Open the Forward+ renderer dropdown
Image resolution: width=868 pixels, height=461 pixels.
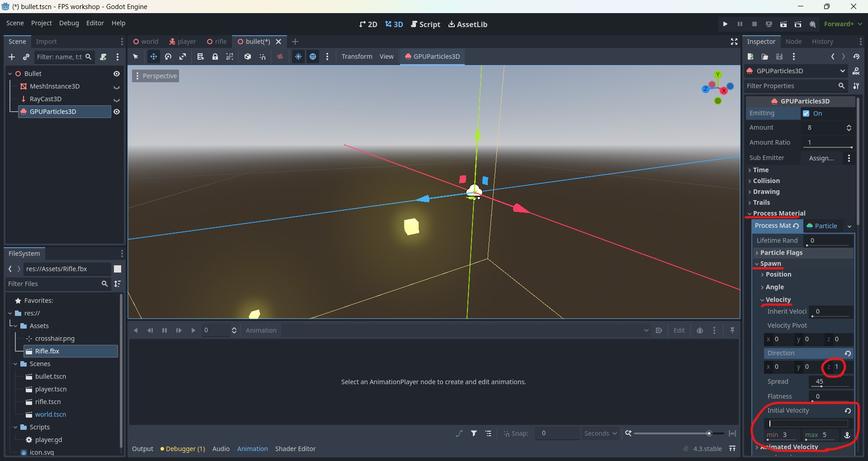(x=843, y=24)
